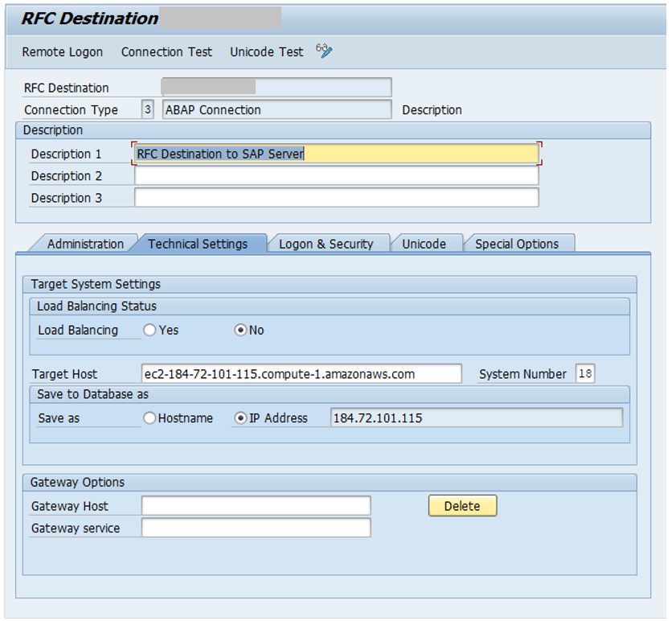Choose Save as IP Address option
This screenshot has width=672, height=621.
[240, 417]
